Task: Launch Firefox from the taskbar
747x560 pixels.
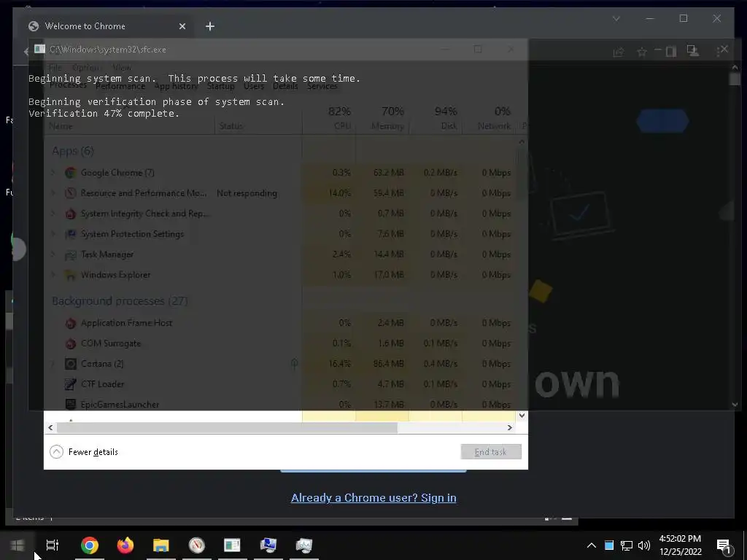Action: click(125, 545)
